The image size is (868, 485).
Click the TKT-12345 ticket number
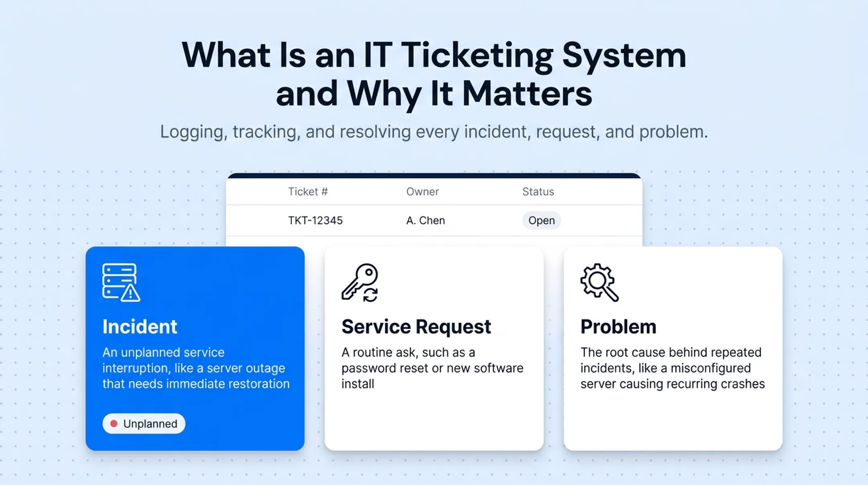(315, 220)
